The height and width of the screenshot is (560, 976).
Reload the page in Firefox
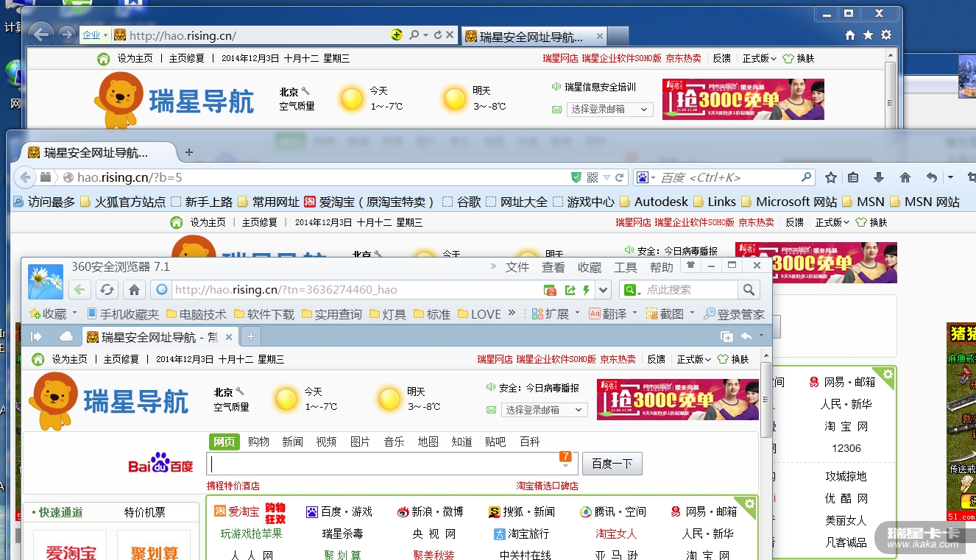[x=620, y=177]
